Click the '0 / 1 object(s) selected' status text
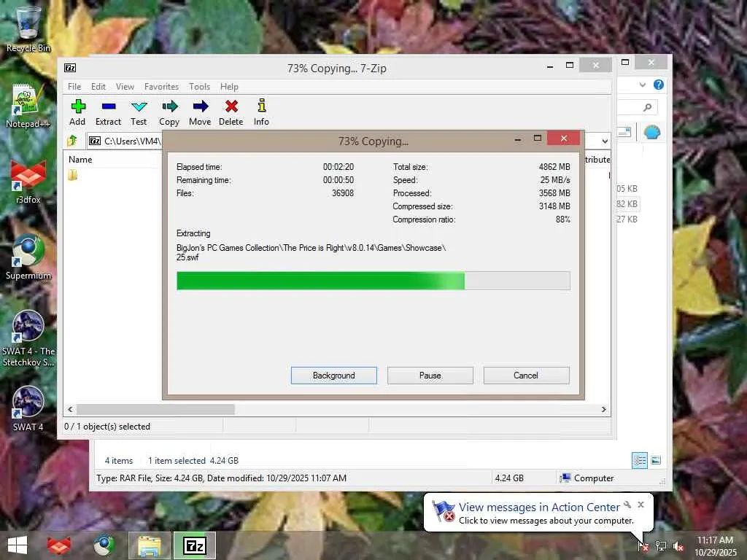This screenshot has width=747, height=560. tap(107, 427)
